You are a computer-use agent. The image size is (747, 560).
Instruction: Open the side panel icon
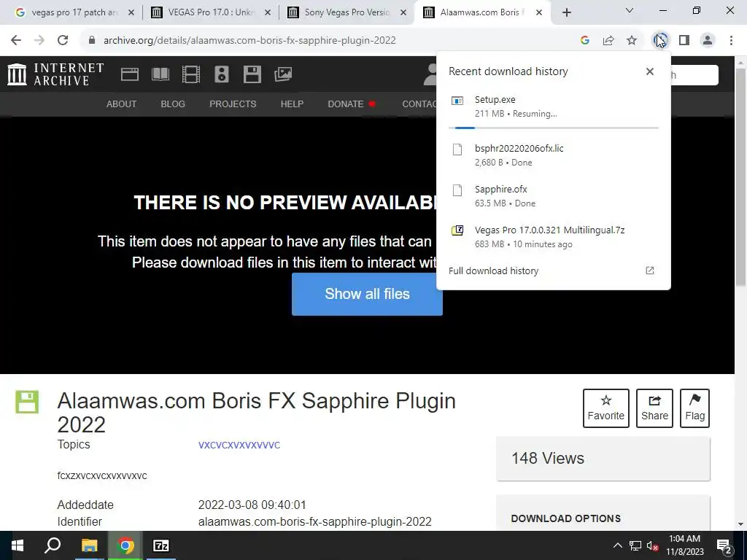tap(684, 41)
